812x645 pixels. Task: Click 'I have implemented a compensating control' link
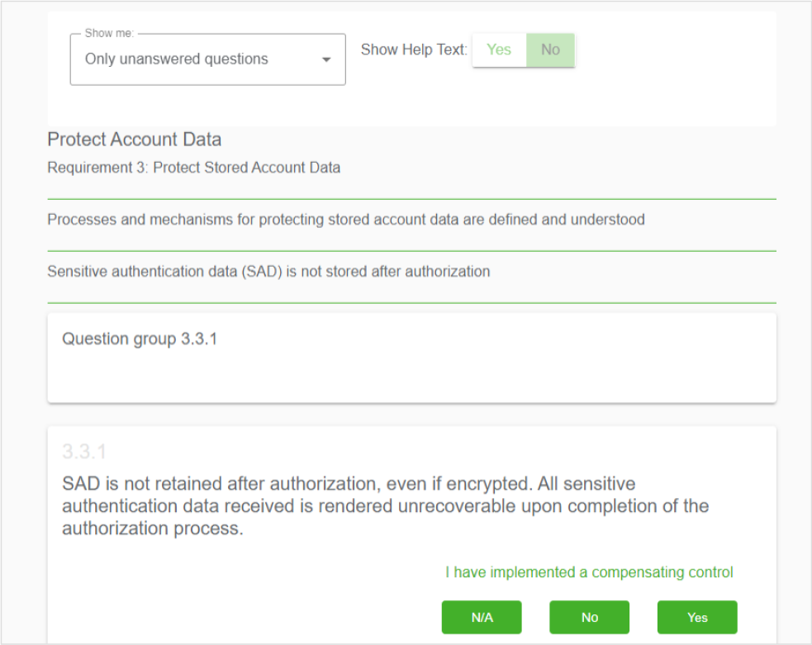click(589, 572)
